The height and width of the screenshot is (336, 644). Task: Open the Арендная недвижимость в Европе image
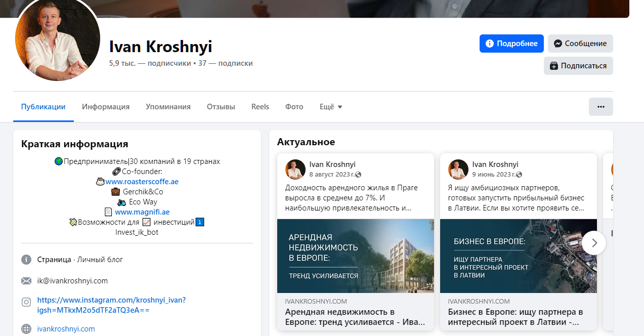[356, 256]
